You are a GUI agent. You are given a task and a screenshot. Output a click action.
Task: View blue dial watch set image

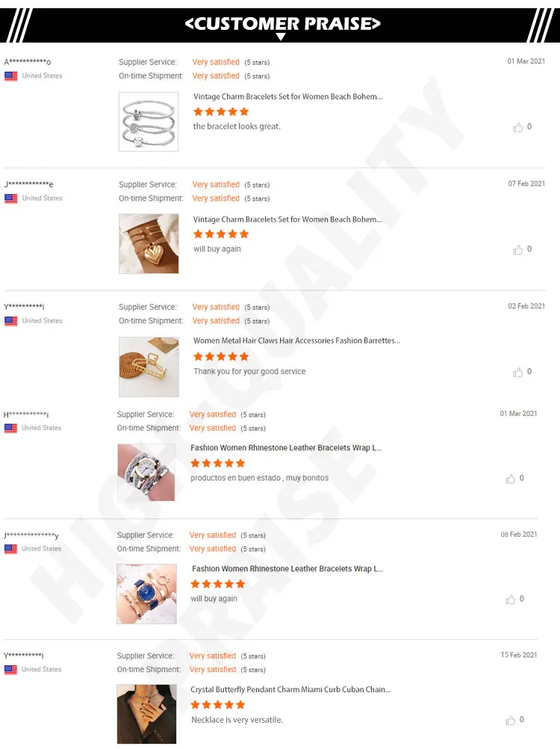coord(146,594)
